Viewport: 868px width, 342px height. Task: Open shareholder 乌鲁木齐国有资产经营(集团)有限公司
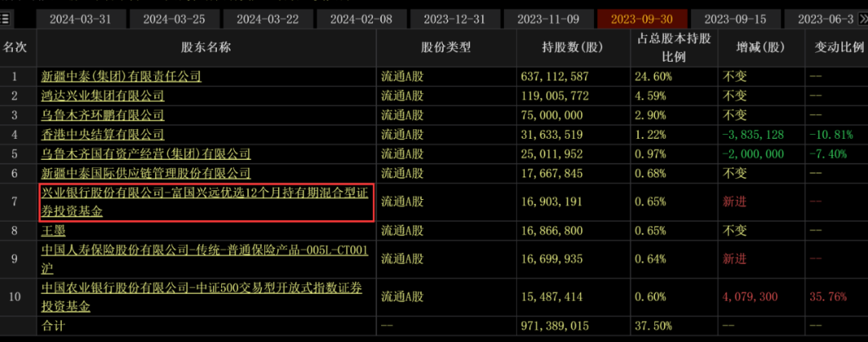tap(146, 154)
